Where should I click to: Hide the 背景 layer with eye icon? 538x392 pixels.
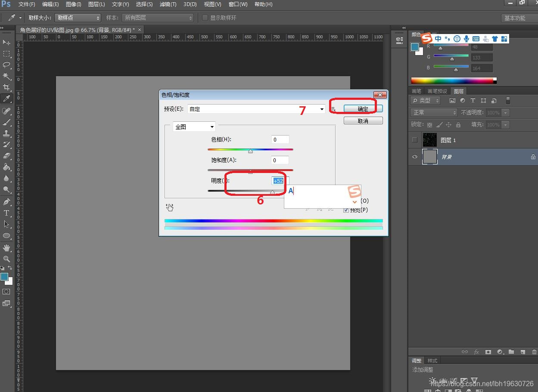pyautogui.click(x=415, y=157)
